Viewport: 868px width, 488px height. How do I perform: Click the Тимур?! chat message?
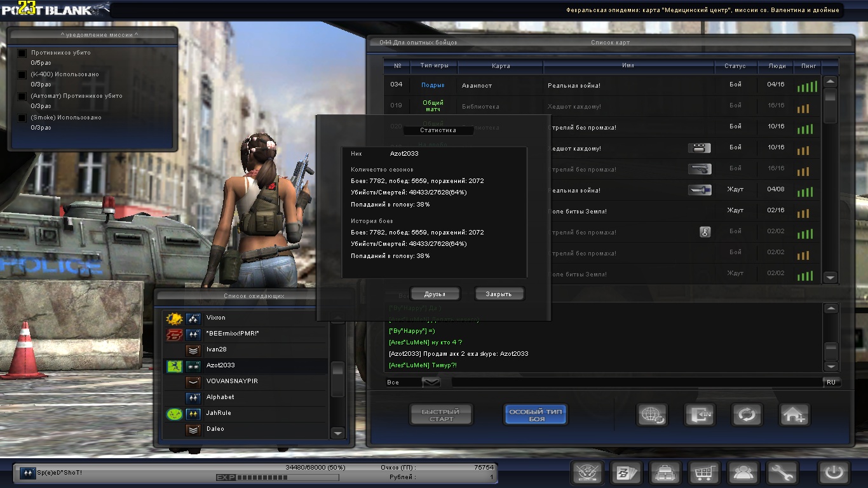pos(423,365)
